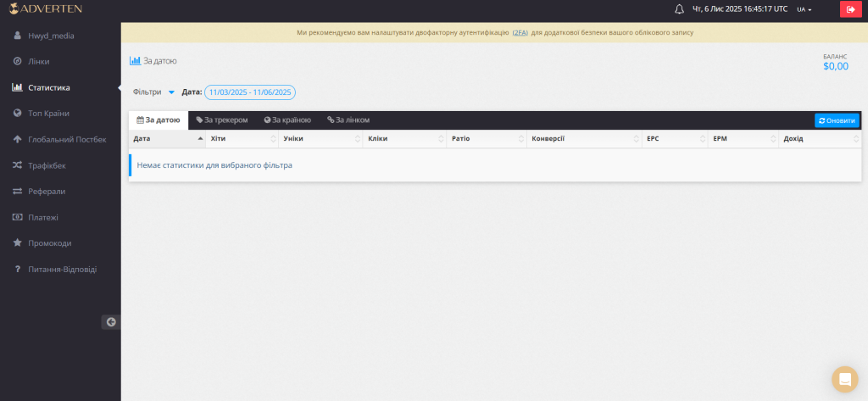Open the UA language dropdown
868x401 pixels.
(804, 9)
